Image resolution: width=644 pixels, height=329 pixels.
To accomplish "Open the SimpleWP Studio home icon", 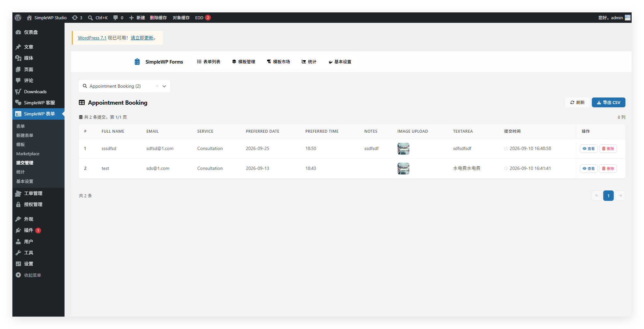I will pyautogui.click(x=29, y=18).
